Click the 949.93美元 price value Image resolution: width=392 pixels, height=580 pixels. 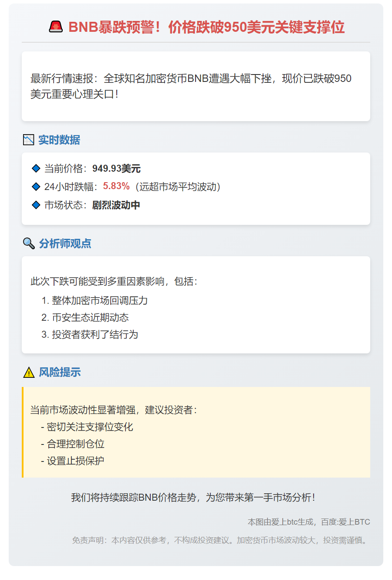(x=116, y=169)
